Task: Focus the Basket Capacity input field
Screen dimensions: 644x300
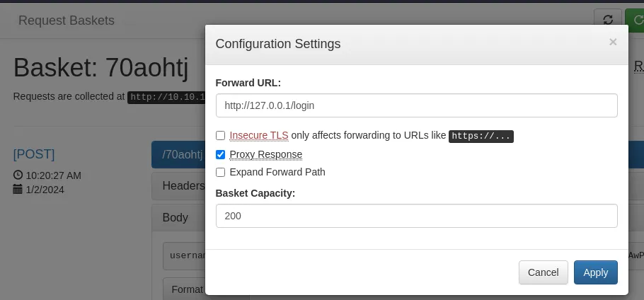Action: pyautogui.click(x=416, y=216)
